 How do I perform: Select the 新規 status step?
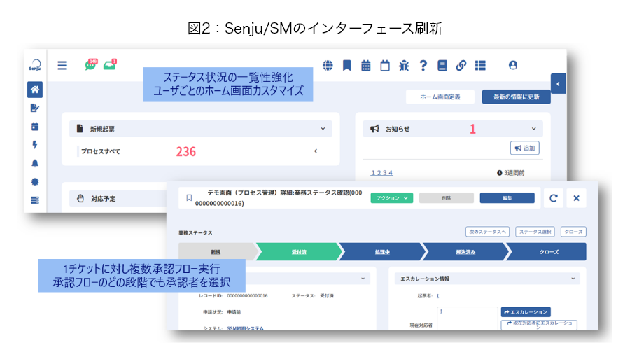pos(216,252)
